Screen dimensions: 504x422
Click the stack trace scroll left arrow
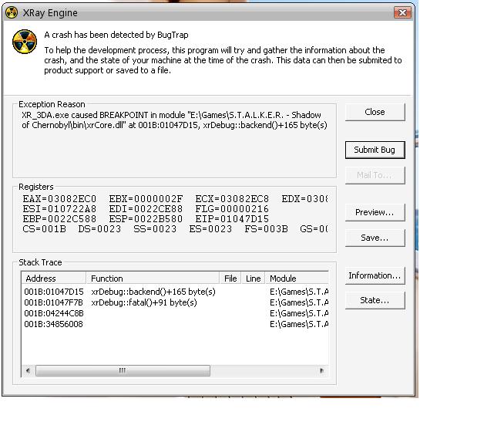pyautogui.click(x=28, y=370)
